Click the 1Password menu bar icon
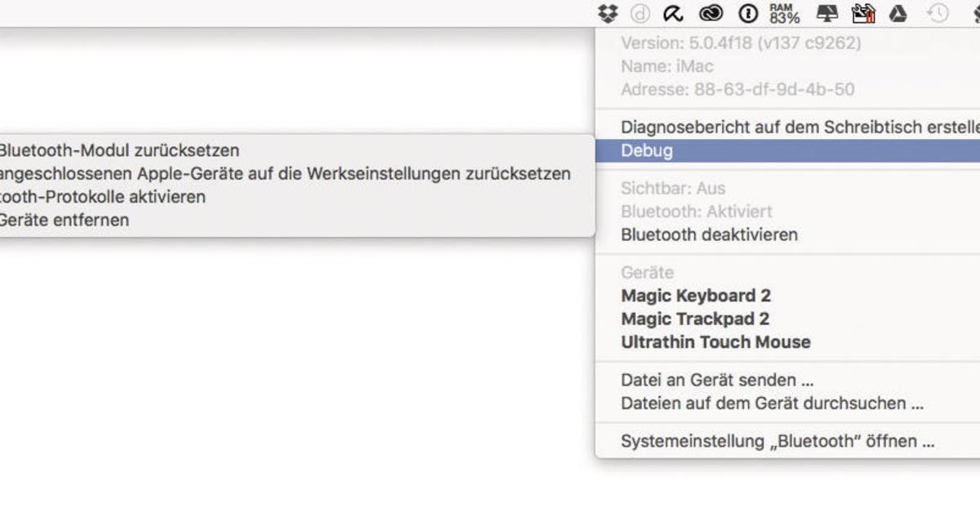Viewport: 980px width, 513px height. click(748, 13)
